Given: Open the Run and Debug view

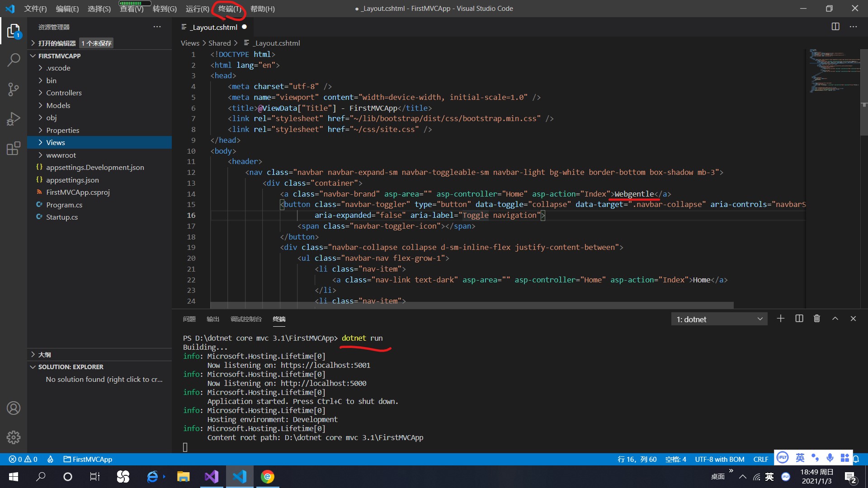Looking at the screenshot, I should point(14,119).
